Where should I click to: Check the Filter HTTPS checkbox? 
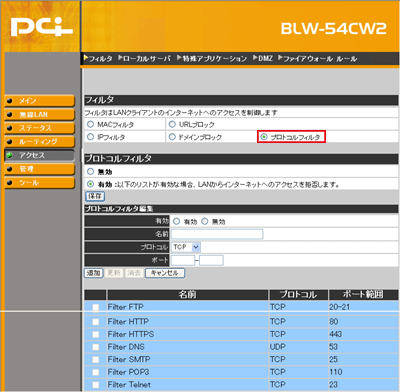click(x=96, y=334)
